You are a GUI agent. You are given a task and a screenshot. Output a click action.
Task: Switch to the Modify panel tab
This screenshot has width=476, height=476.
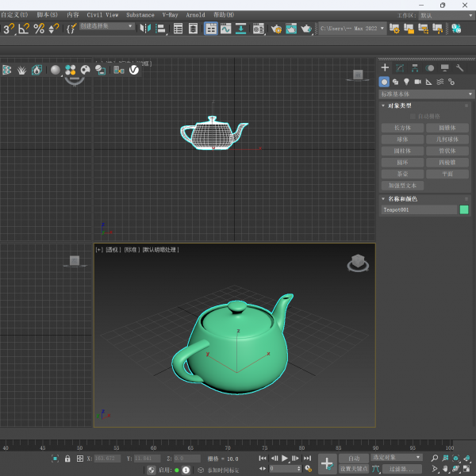400,67
